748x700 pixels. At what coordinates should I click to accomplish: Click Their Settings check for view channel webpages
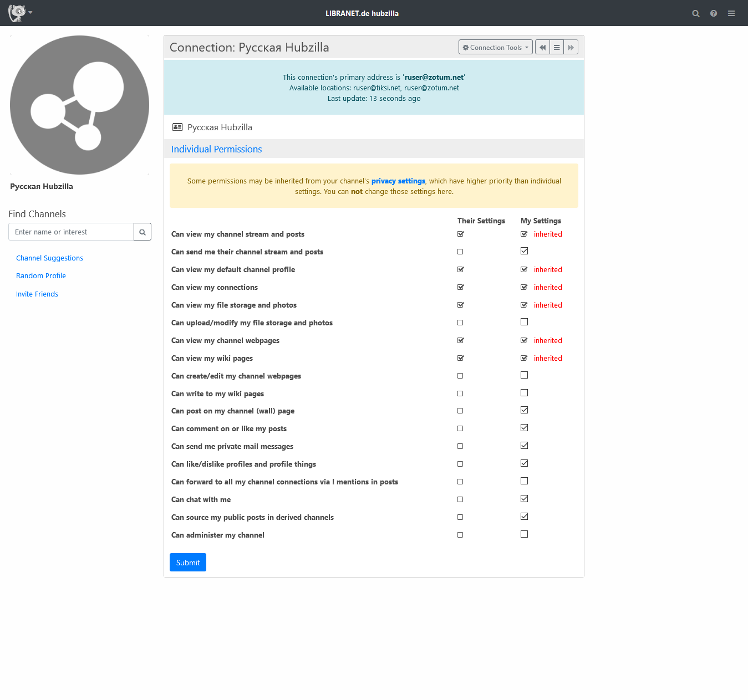[x=460, y=340]
